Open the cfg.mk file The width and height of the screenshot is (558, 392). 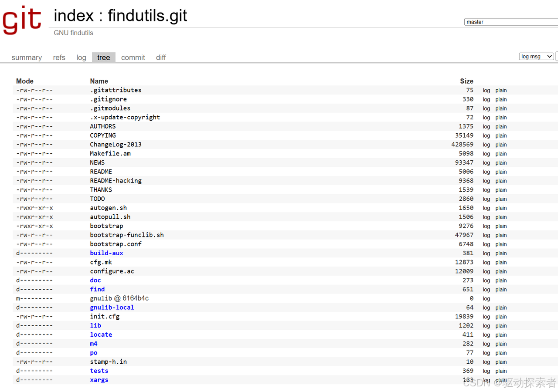pyautogui.click(x=101, y=262)
